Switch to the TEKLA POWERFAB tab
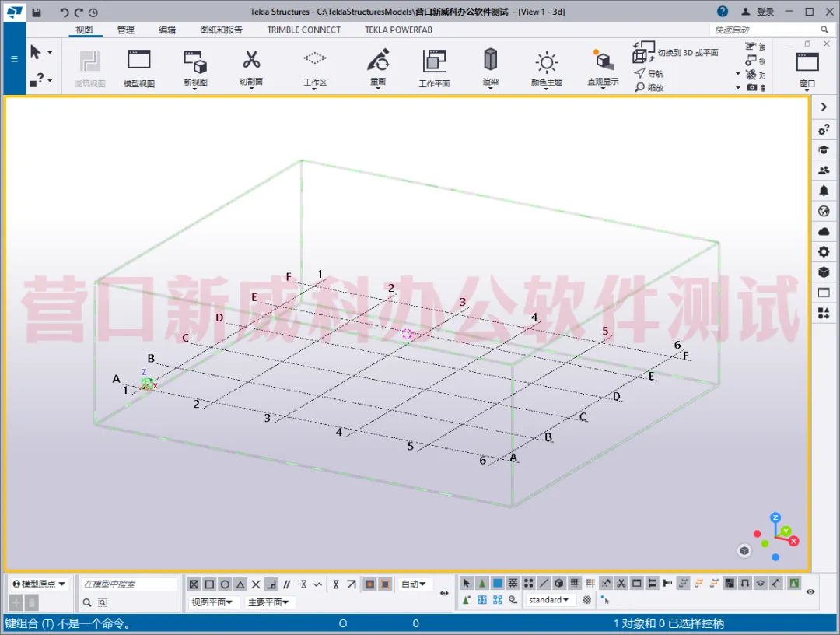 click(x=398, y=30)
